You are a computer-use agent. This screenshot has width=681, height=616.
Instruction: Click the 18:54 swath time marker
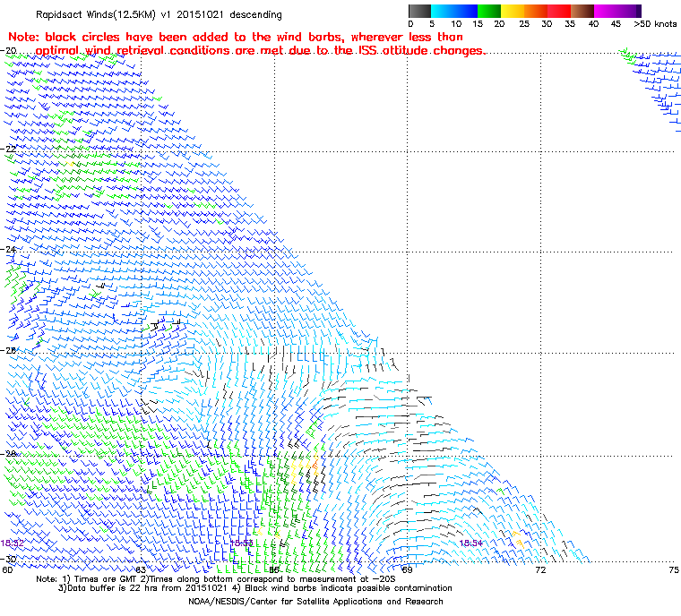click(x=470, y=543)
